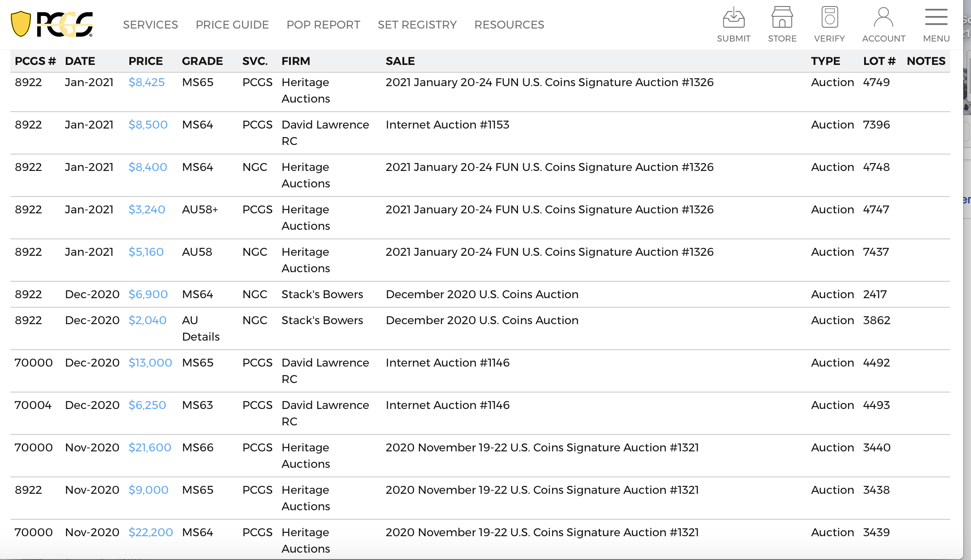Click the PCGS shield logo

[51, 24]
